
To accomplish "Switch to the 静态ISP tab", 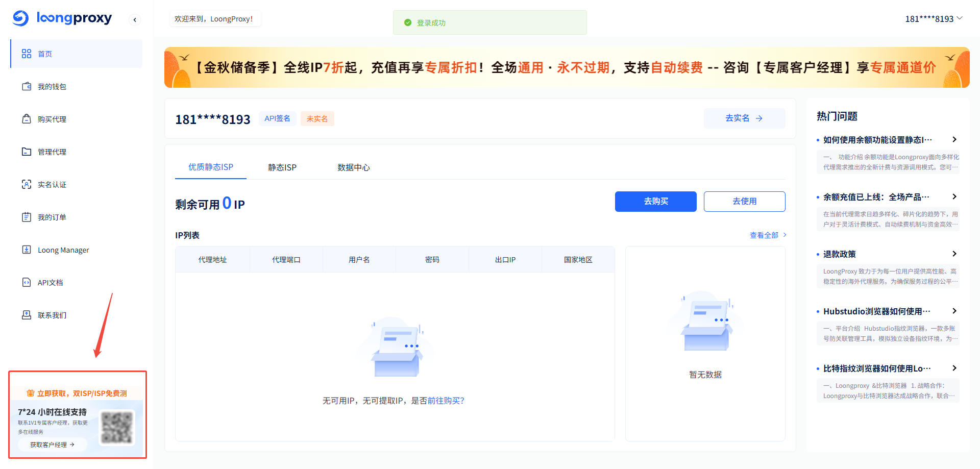I will coord(282,167).
